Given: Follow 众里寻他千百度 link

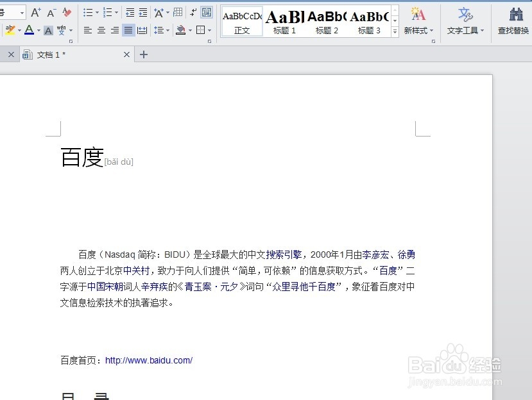Looking at the screenshot, I should tap(304, 287).
